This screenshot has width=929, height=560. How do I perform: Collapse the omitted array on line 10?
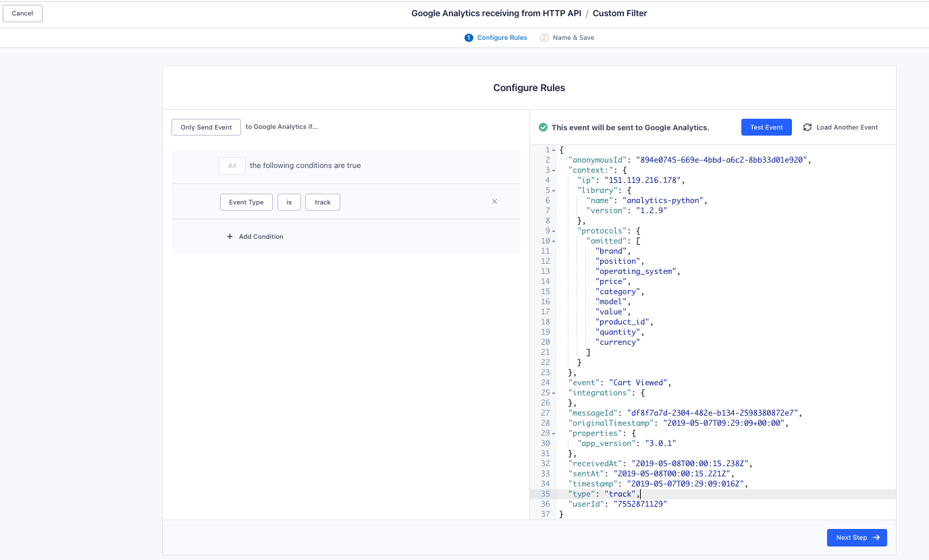(556, 240)
